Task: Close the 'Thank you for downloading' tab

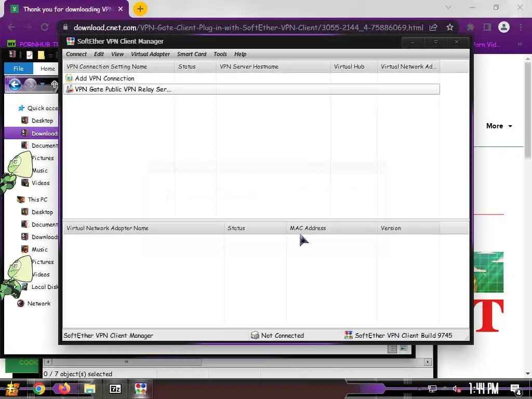Action: 121,9
